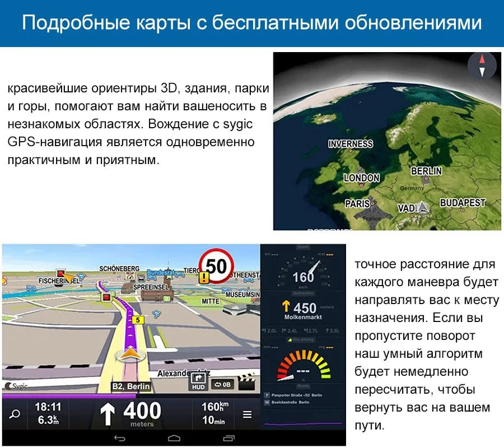The height and width of the screenshot is (448, 504).
Task: Tap PARIS city label on globe
Action: coord(357,203)
